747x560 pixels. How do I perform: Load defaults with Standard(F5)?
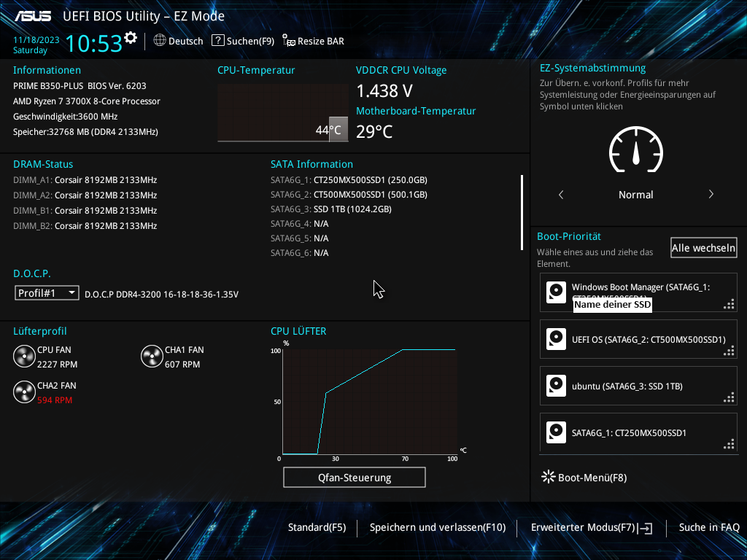(317, 527)
